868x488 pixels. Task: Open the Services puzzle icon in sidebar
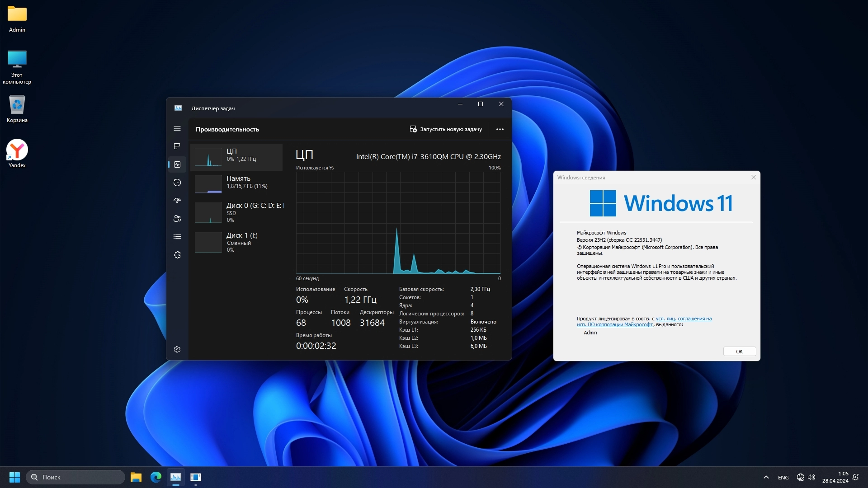click(177, 255)
